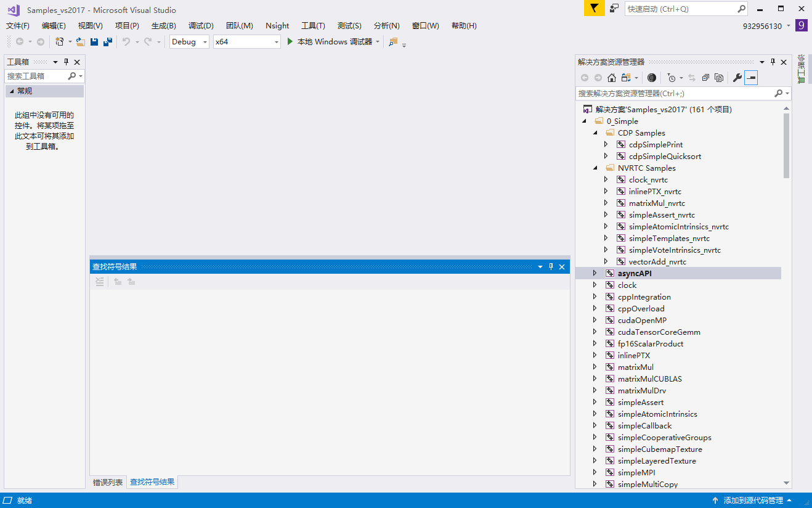Click the Open File toolbar icon
The height and width of the screenshot is (508, 812).
click(x=80, y=42)
